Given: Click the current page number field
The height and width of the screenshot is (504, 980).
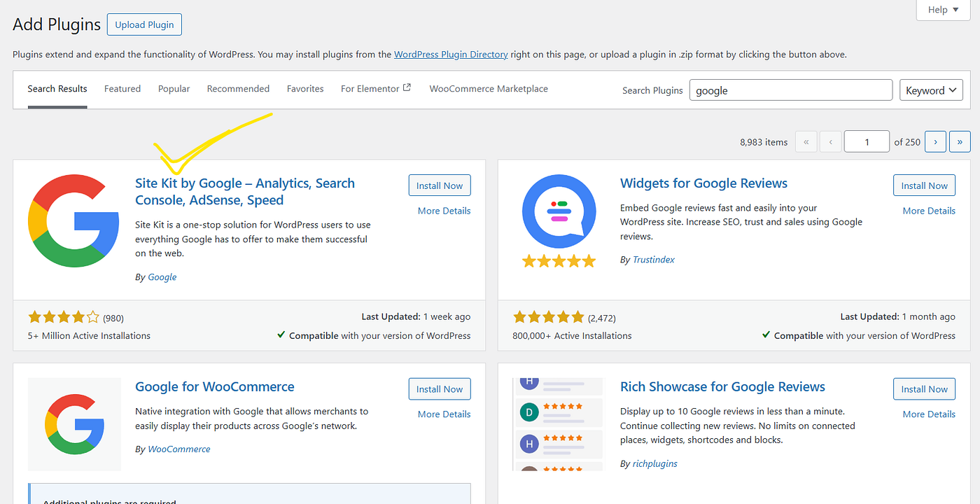Looking at the screenshot, I should (867, 141).
